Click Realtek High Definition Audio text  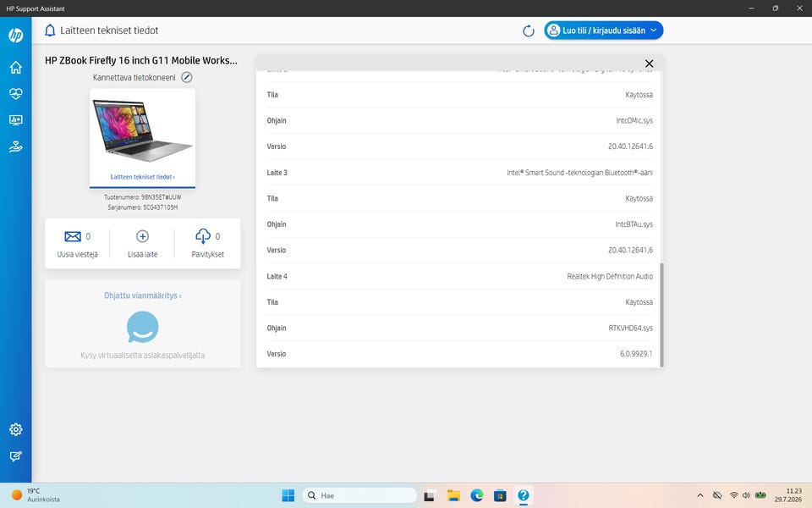pyautogui.click(x=610, y=276)
